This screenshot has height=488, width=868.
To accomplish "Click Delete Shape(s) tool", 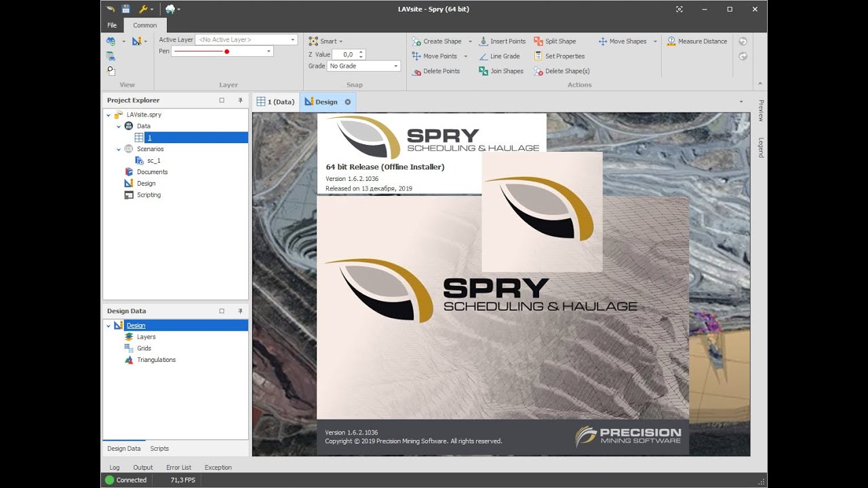I will point(561,71).
